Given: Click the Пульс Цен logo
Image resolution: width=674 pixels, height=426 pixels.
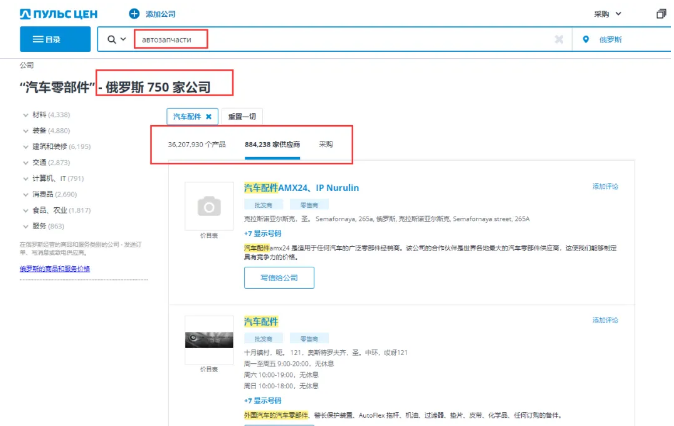Looking at the screenshot, I should coord(59,14).
